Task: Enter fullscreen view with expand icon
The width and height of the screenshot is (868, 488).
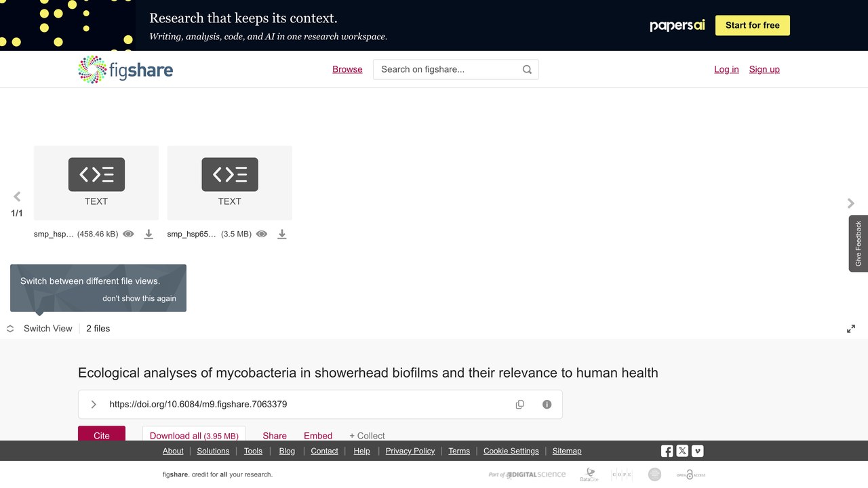Action: 851,329
